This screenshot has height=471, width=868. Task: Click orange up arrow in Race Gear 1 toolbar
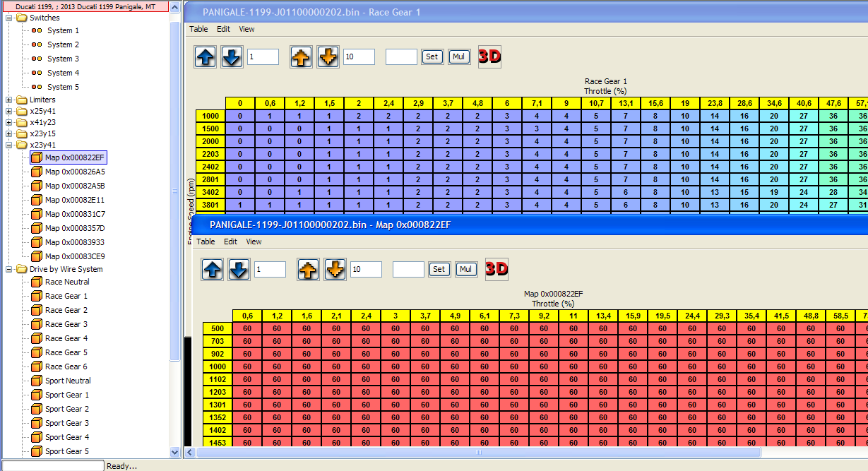coord(302,57)
